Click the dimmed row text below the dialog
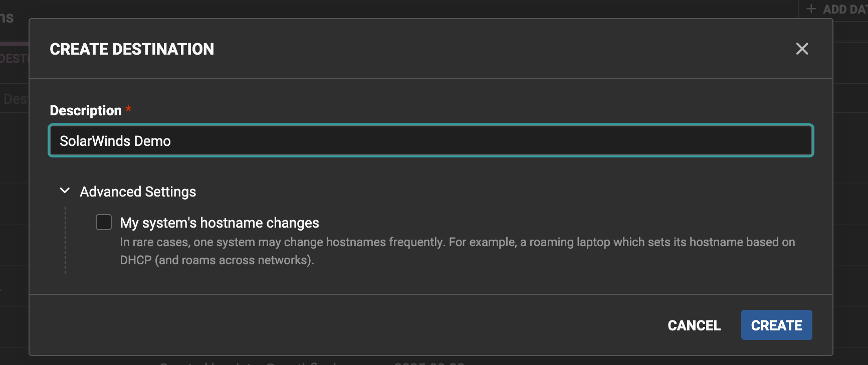 click(312, 362)
